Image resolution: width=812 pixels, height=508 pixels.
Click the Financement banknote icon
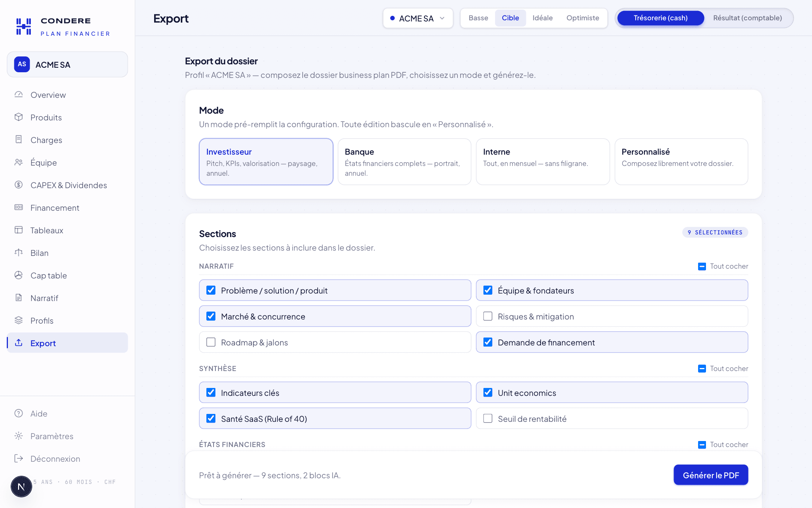(x=19, y=207)
